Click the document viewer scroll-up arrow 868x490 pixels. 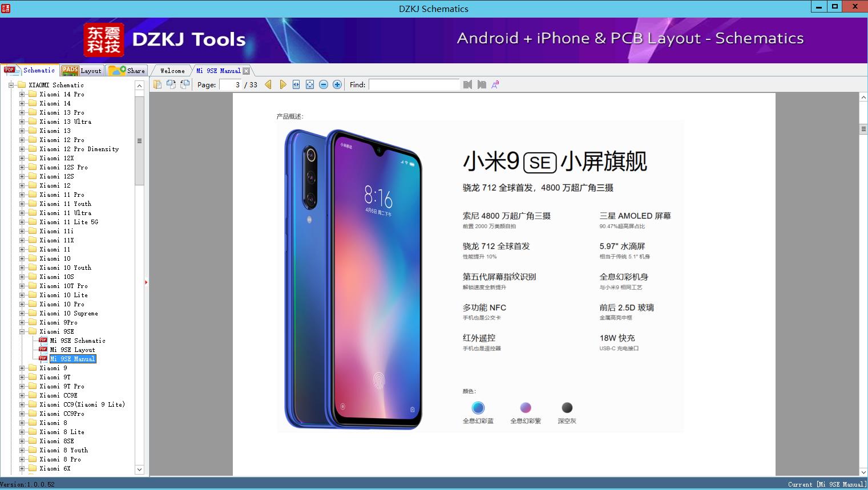(x=863, y=98)
